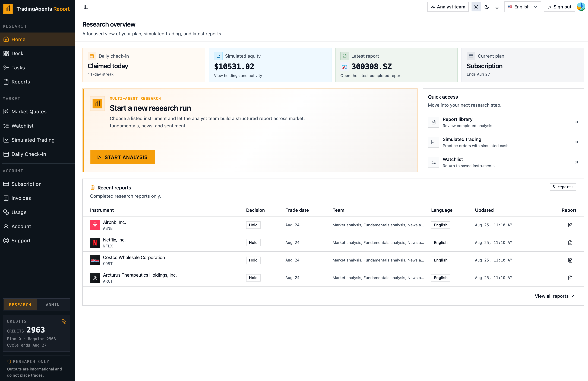Select the RESEARCH mode toggle
The image size is (588, 381).
click(20, 305)
